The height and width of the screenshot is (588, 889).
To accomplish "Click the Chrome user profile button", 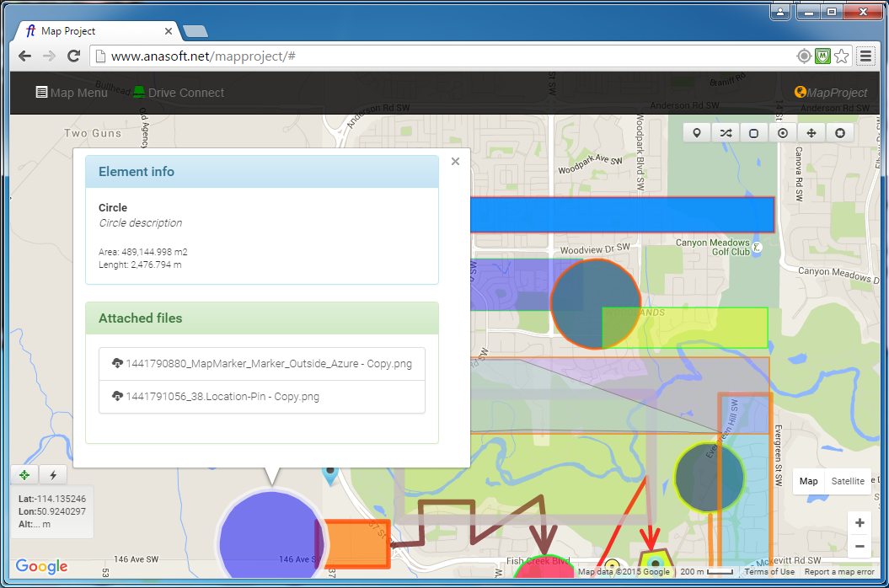I will tap(780, 11).
